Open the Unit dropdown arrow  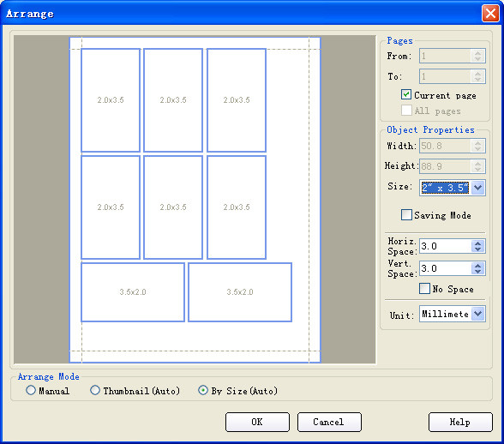478,314
